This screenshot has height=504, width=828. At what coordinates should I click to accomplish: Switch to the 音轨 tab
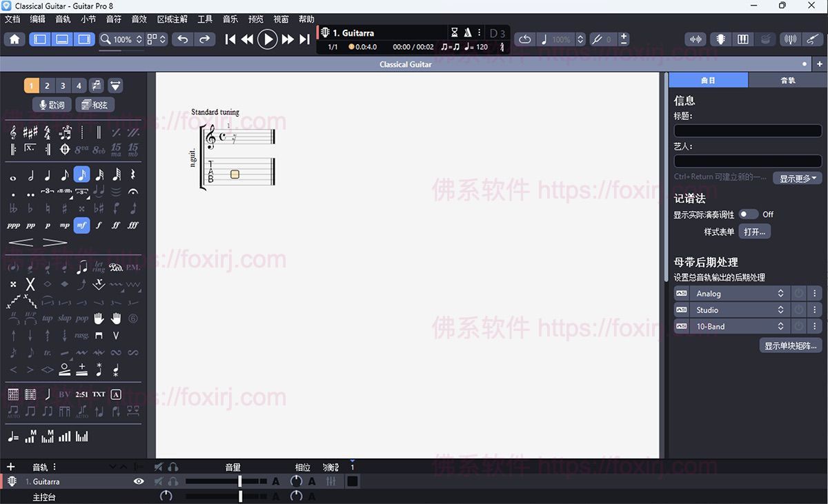(787, 80)
